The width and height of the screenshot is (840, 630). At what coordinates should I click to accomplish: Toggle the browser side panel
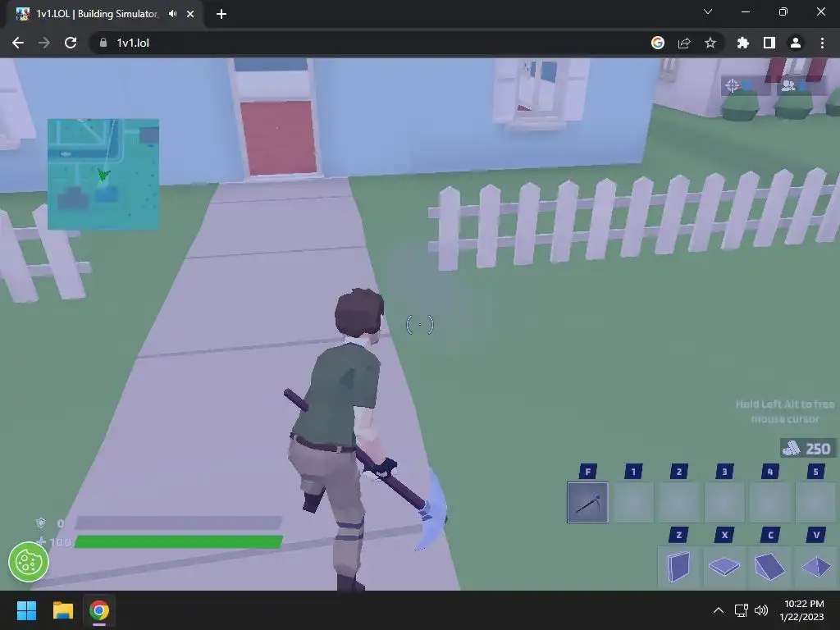[769, 43]
